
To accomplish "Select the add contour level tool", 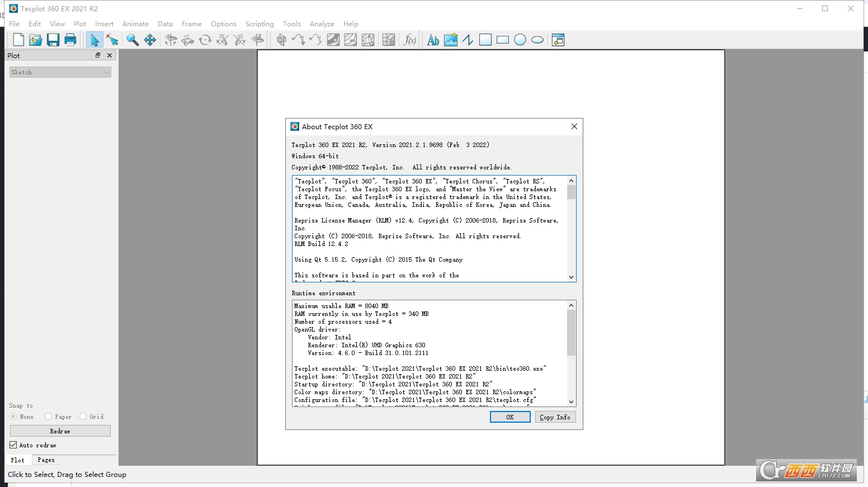I will point(333,40).
